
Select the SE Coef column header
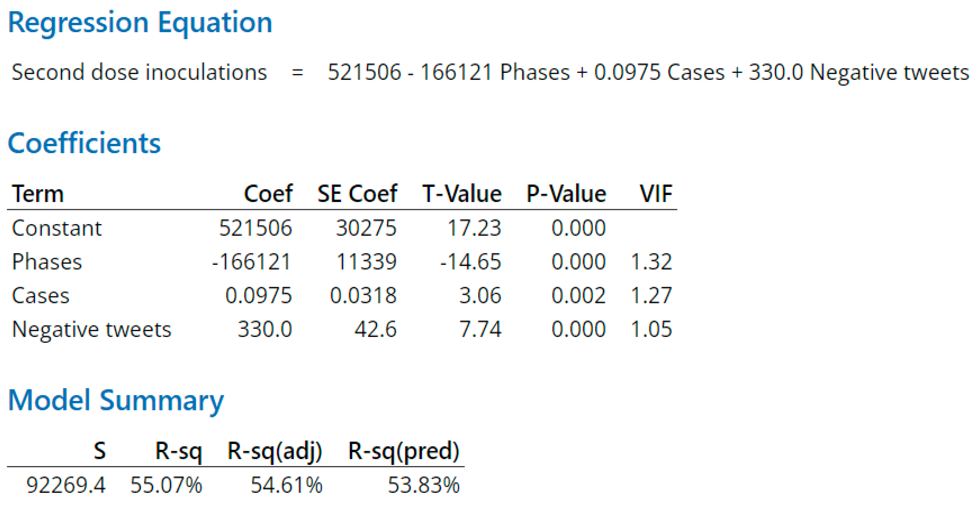tap(357, 194)
